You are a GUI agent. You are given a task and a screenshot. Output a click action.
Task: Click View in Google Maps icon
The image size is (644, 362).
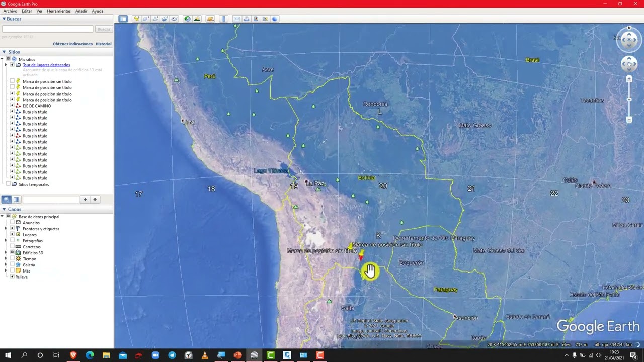(x=265, y=19)
